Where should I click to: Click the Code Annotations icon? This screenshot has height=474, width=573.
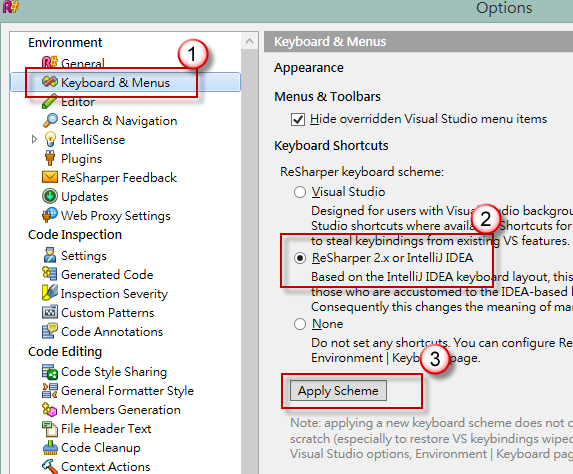click(x=50, y=331)
